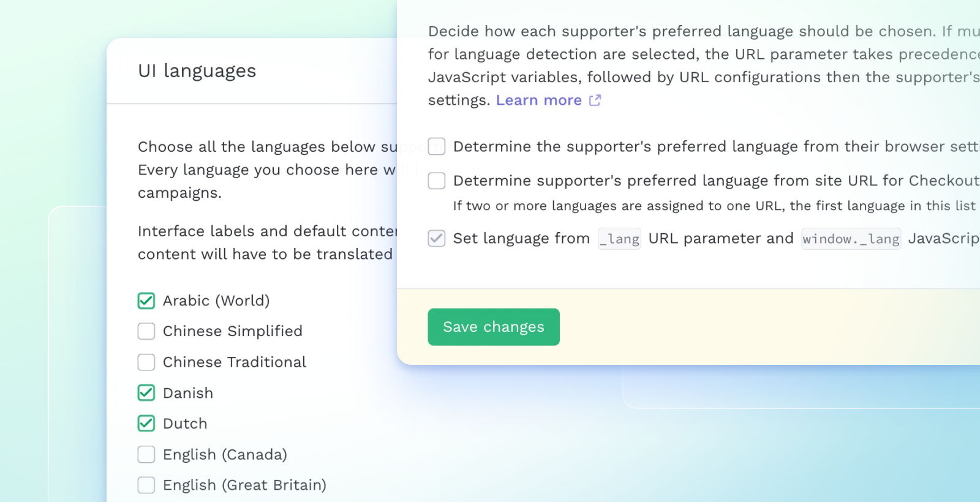Untick the Dutch checkbox
The image size is (980, 502).
pos(146,424)
